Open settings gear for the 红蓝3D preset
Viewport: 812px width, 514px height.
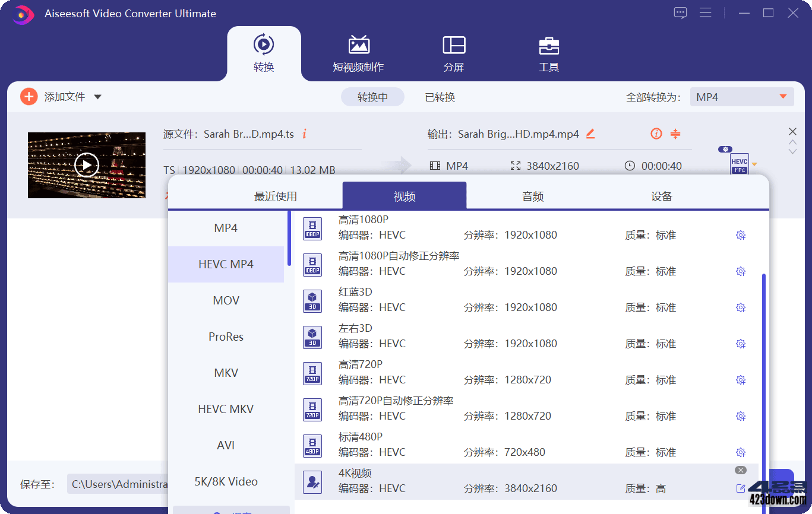(x=741, y=307)
